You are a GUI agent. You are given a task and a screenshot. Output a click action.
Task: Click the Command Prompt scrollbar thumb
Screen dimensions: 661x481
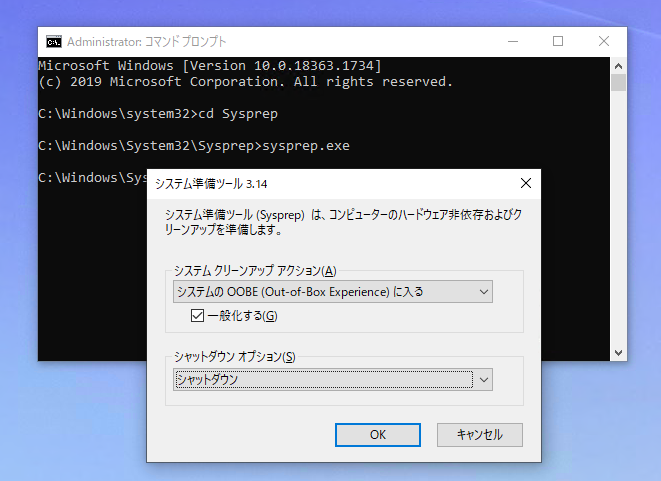[618, 83]
